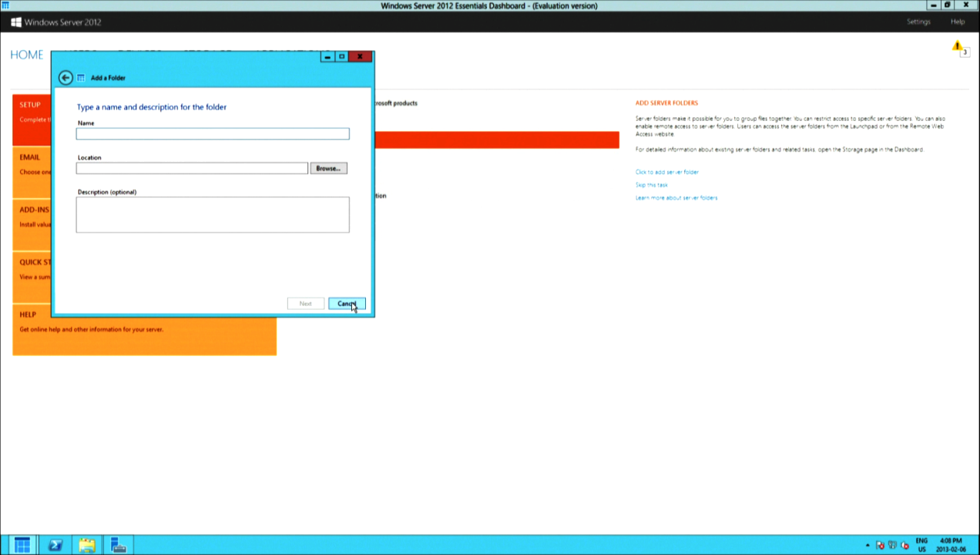
Task: Open File Explorer from the taskbar
Action: coord(86,545)
